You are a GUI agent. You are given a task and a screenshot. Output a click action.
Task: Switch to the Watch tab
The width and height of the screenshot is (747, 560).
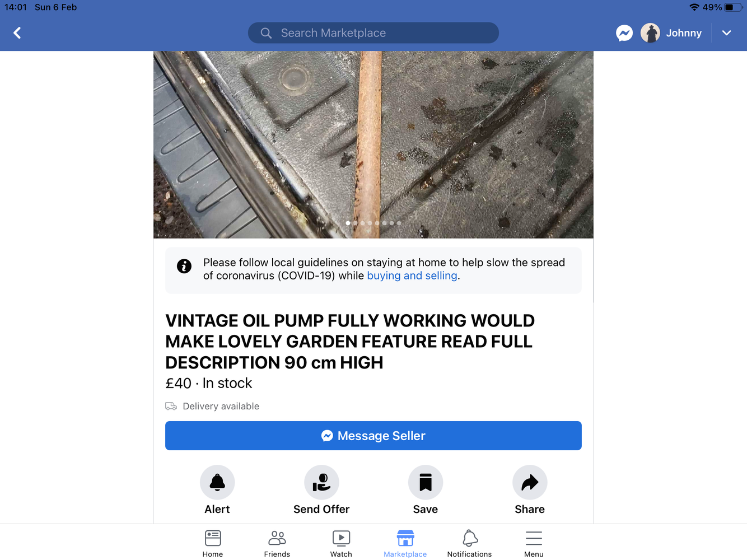point(341,543)
